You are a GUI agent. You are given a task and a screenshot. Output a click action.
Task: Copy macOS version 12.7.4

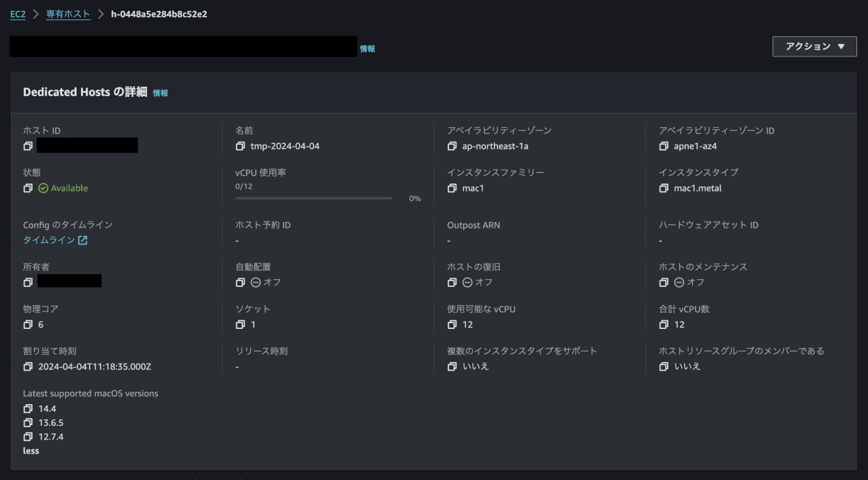[28, 437]
